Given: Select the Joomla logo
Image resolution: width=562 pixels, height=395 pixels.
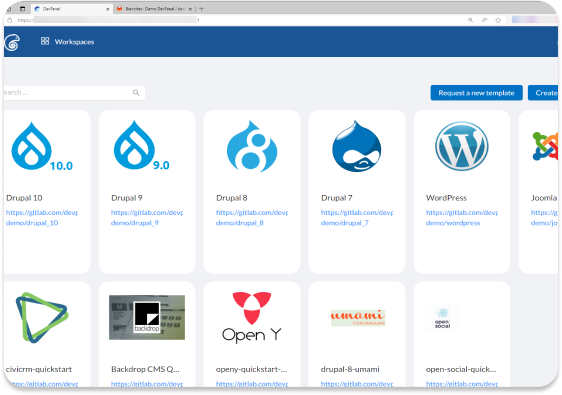Looking at the screenshot, I should [x=545, y=146].
